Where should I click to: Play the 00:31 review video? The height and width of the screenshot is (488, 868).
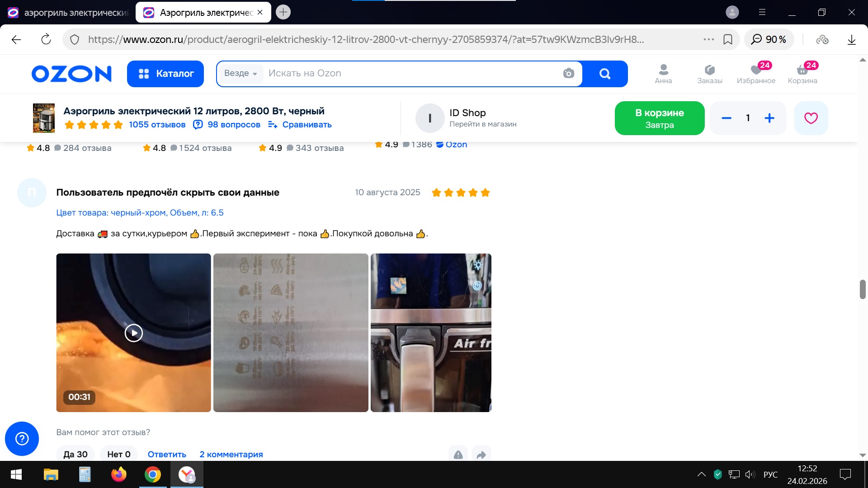(x=133, y=333)
